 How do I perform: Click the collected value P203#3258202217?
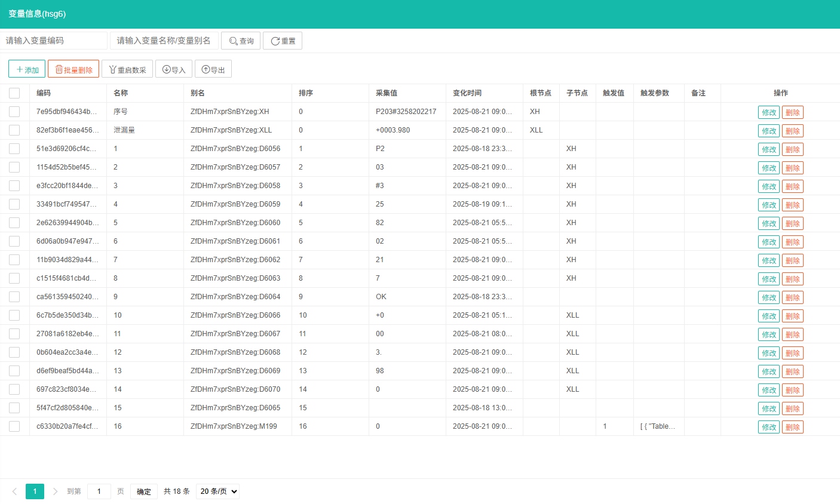(x=406, y=112)
